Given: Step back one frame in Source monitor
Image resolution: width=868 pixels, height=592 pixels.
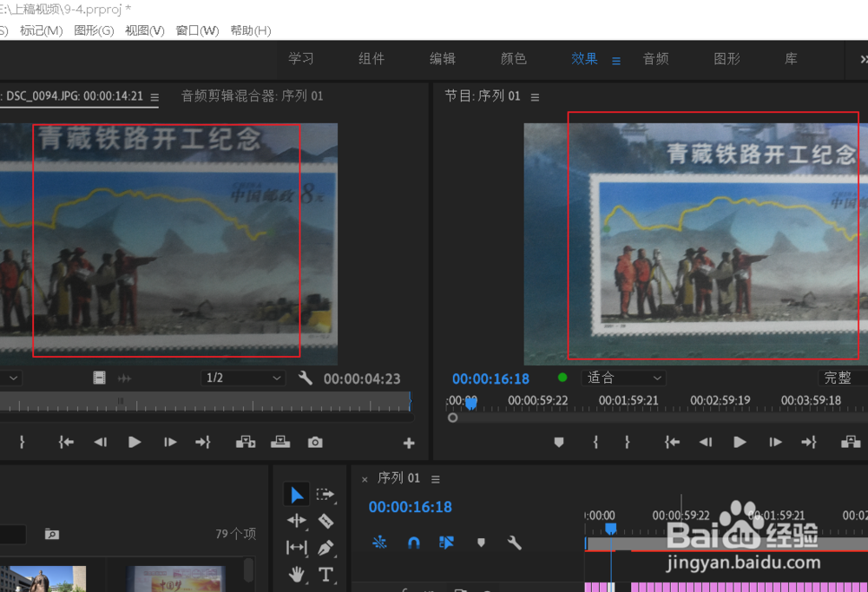Looking at the screenshot, I should 100,442.
